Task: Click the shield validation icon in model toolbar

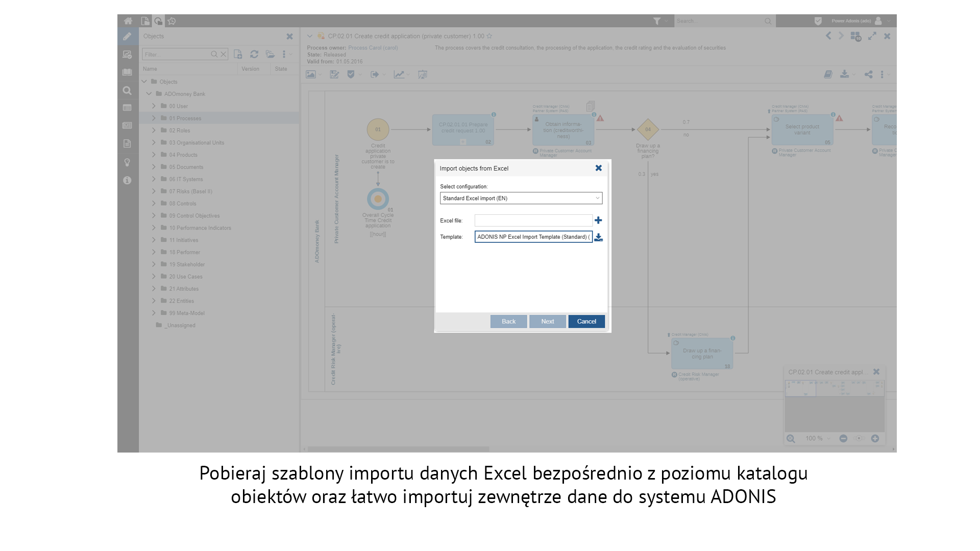Action: 351,74
